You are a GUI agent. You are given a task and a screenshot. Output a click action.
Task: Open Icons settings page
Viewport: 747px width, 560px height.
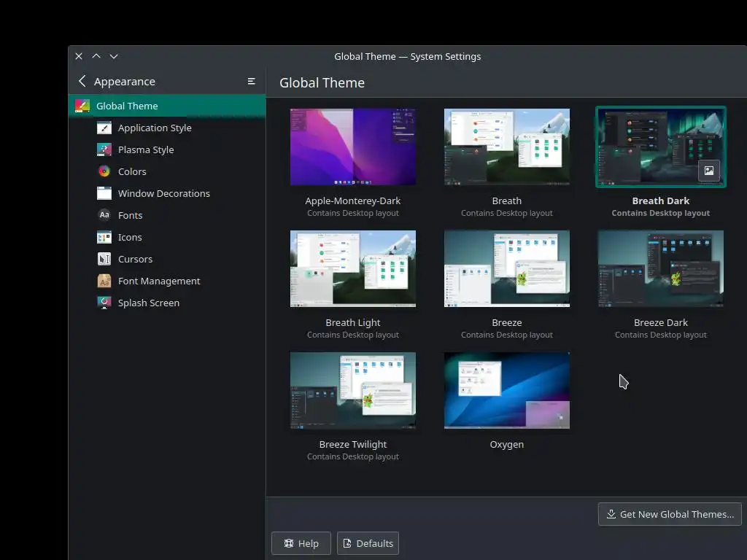[x=167, y=237]
